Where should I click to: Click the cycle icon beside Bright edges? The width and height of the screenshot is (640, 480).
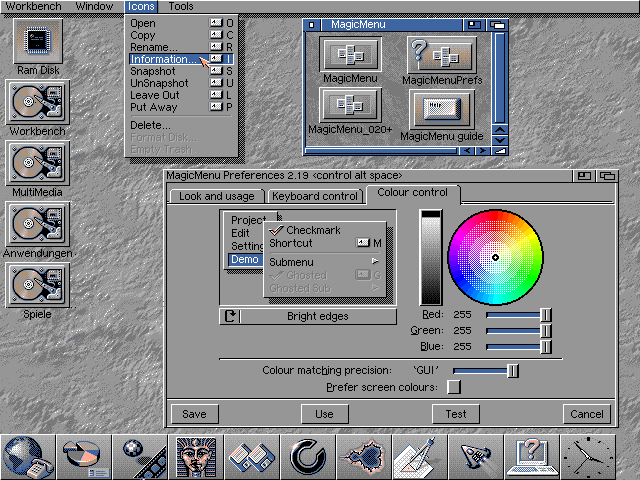click(230, 316)
